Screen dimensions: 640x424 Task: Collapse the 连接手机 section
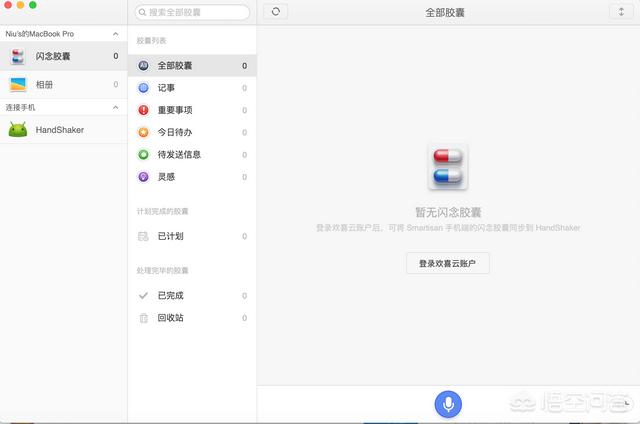tap(115, 106)
